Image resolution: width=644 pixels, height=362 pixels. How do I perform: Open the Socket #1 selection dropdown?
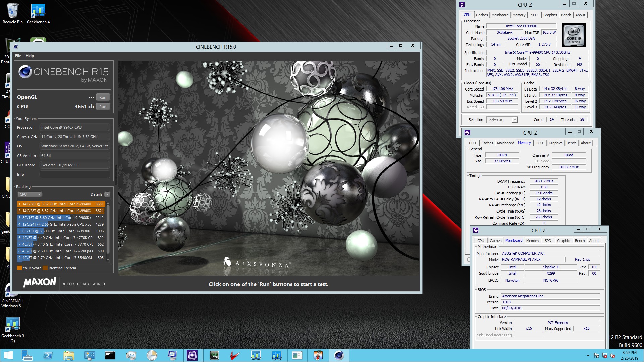point(502,120)
